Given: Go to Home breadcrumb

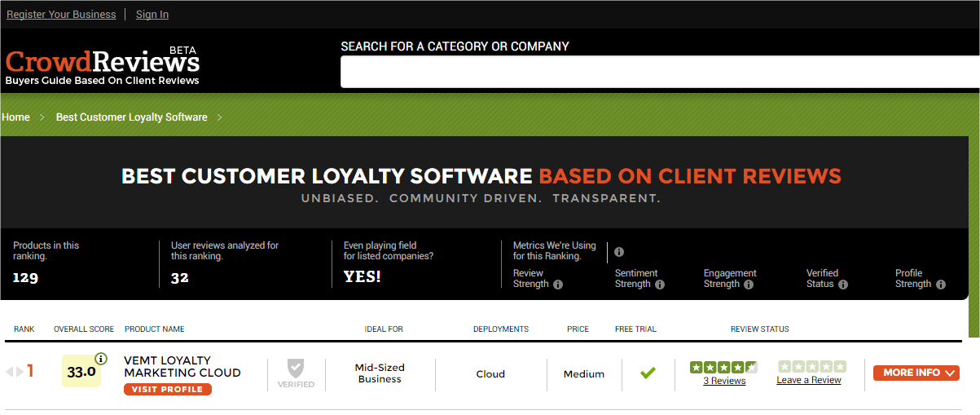Looking at the screenshot, I should coord(15,117).
